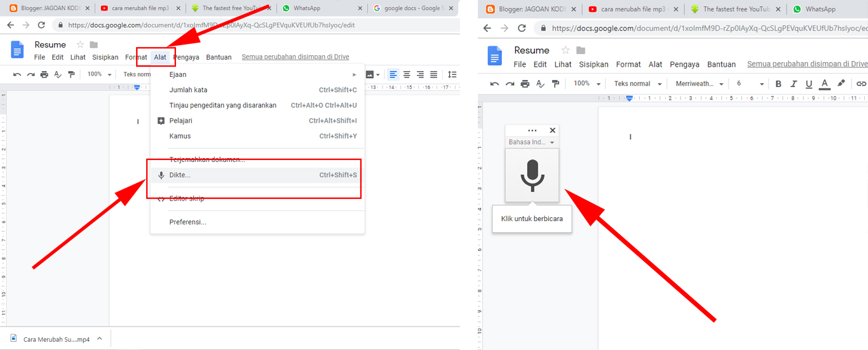The image size is (868, 350).
Task: Open the Docs home icon in the left window
Action: pyautogui.click(x=18, y=50)
